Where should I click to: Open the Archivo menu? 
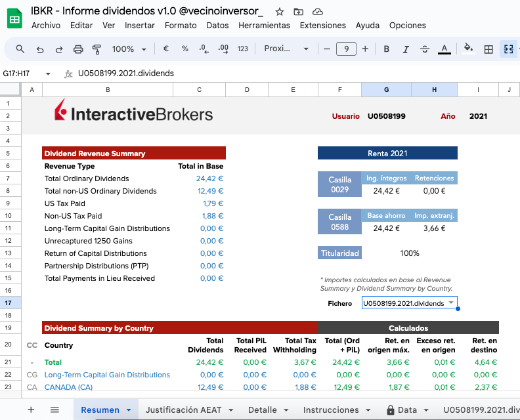(46, 26)
